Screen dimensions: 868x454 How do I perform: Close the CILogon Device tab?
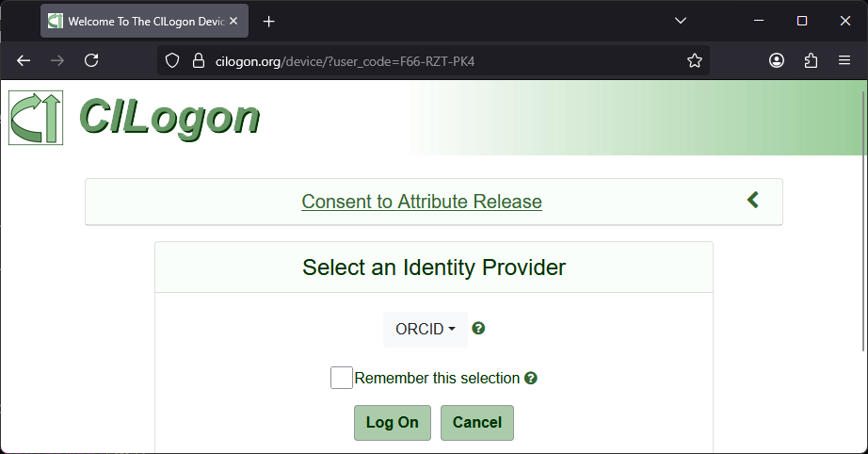tap(233, 21)
